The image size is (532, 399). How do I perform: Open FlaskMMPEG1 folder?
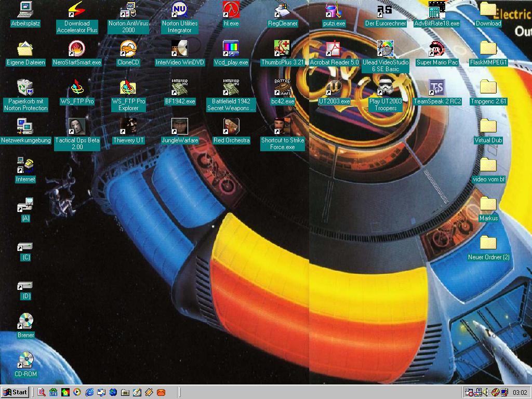pos(488,54)
